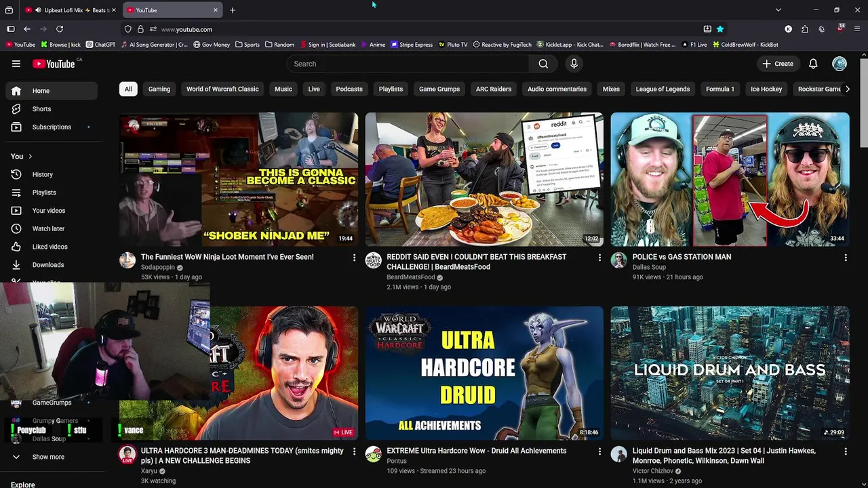Open options for Druid All Achievements video

pyautogui.click(x=599, y=451)
